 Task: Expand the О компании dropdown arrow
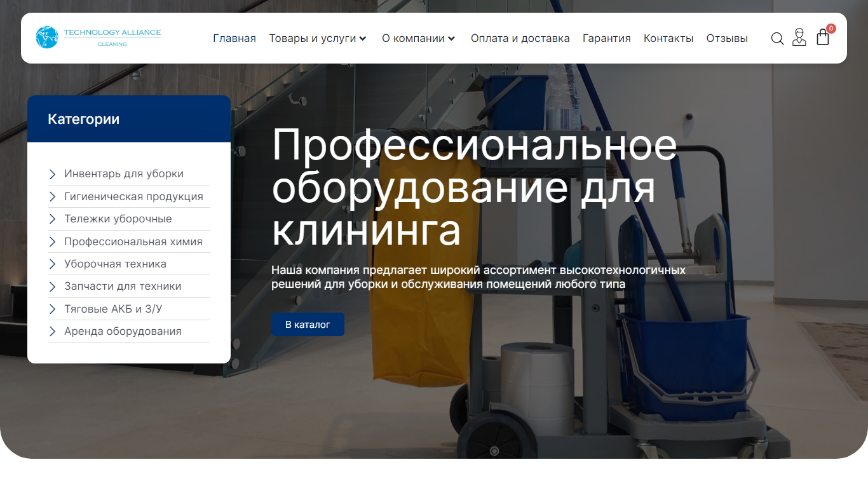point(451,39)
